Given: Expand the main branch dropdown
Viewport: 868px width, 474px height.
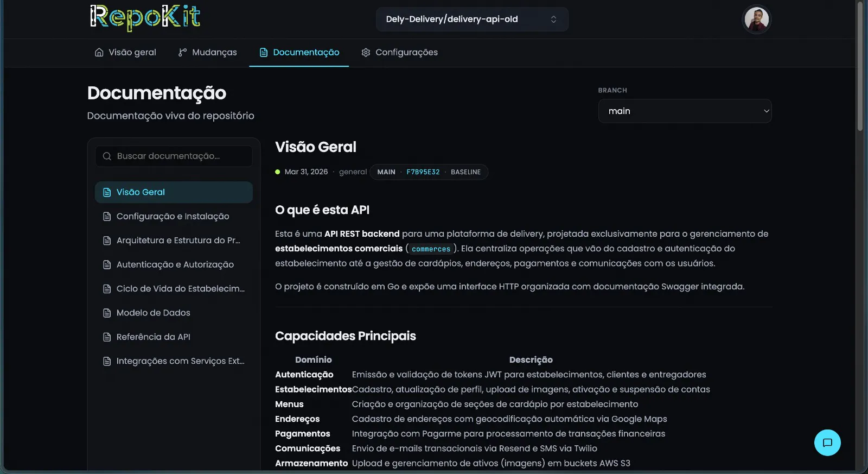Looking at the screenshot, I should coord(685,111).
